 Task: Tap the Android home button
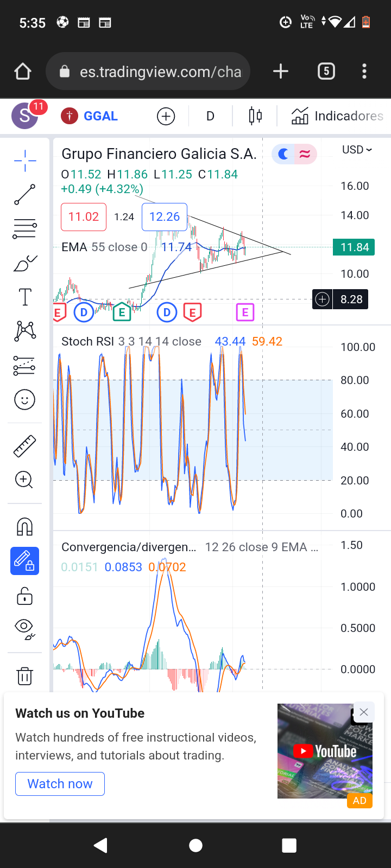[x=195, y=845]
